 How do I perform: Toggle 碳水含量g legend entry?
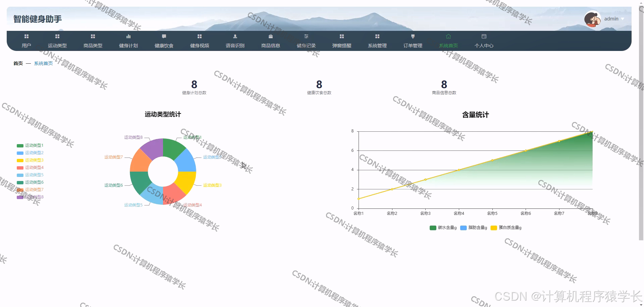(x=443, y=228)
